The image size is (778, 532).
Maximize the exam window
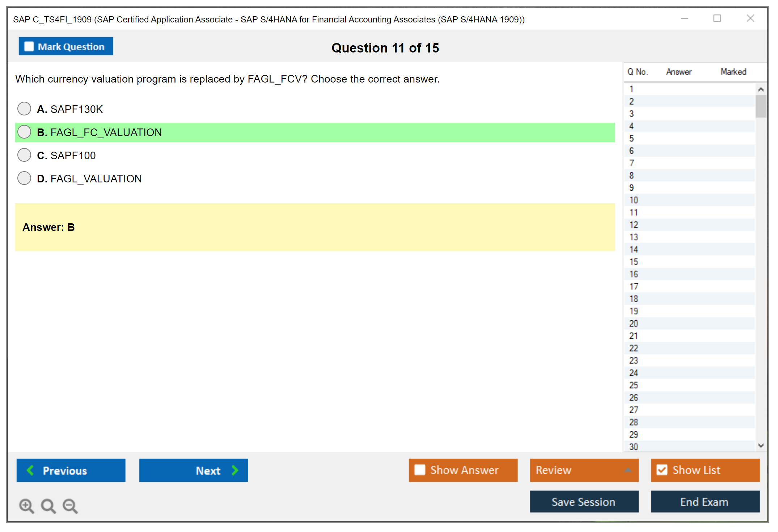click(x=717, y=18)
